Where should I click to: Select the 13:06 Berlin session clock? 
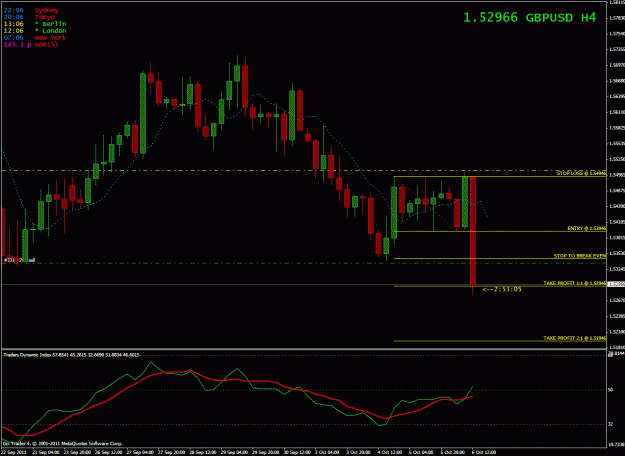(35, 24)
